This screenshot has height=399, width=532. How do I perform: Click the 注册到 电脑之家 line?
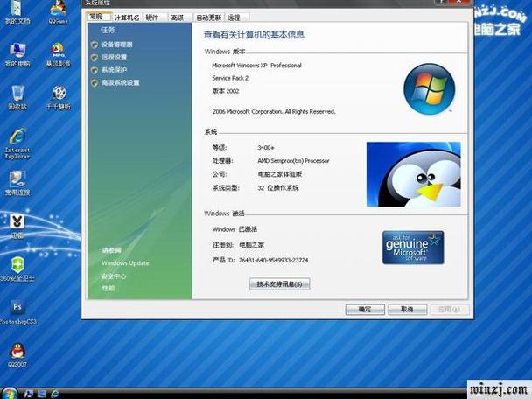238,245
